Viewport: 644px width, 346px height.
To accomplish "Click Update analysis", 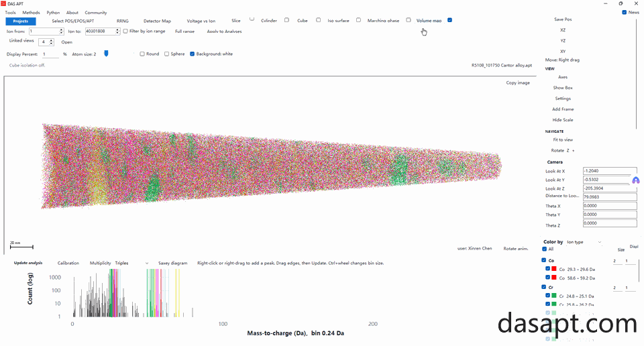I will 28,263.
